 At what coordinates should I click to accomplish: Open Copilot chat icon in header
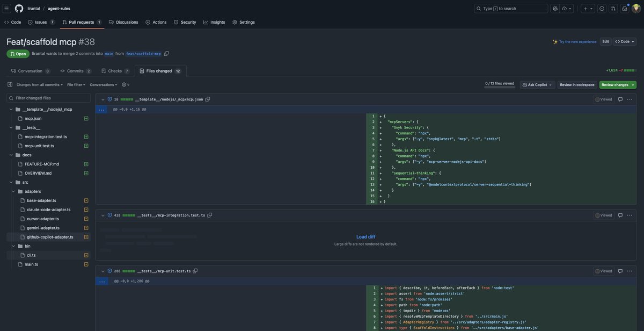coord(555,9)
